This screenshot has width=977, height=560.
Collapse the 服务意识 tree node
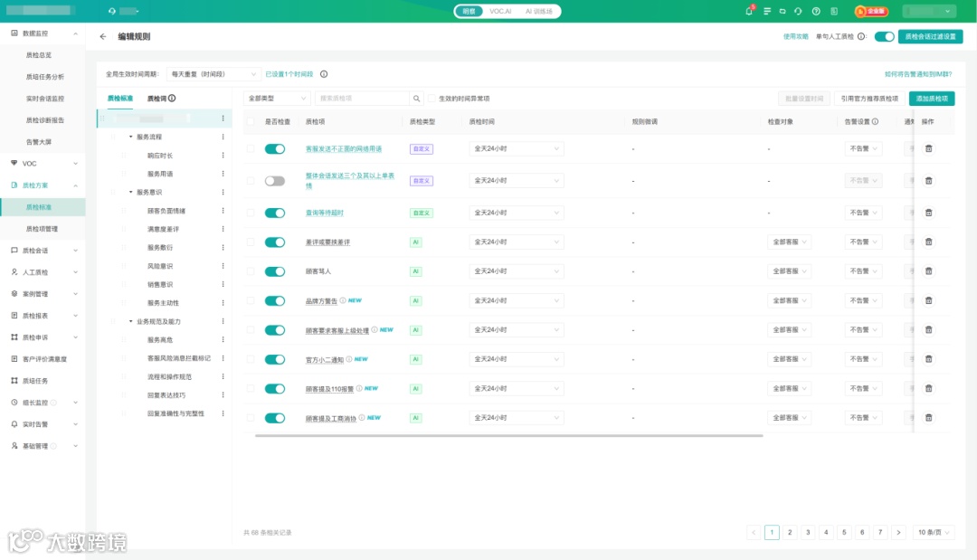pos(131,193)
